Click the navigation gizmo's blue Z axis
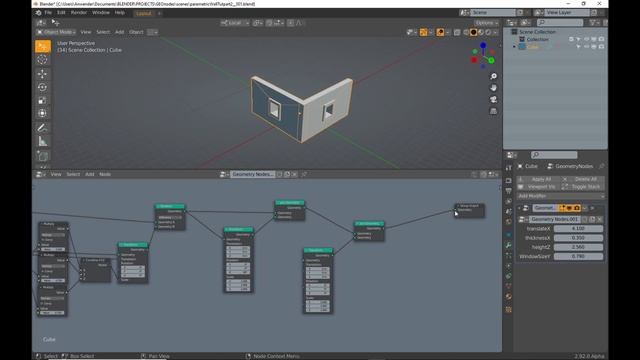Image resolution: width=640 pixels, height=360 pixels. point(483,45)
